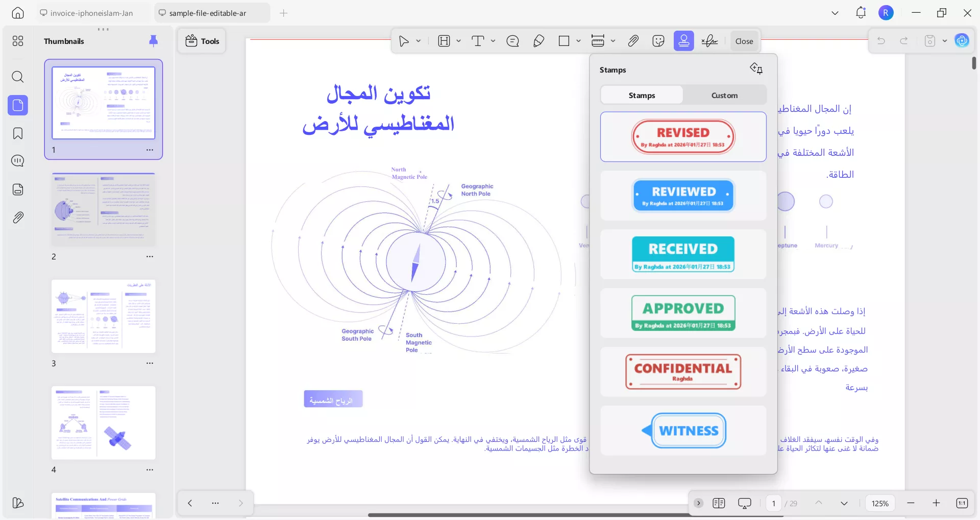
Task: Select the Stamp tool in the toolbar
Action: click(683, 40)
